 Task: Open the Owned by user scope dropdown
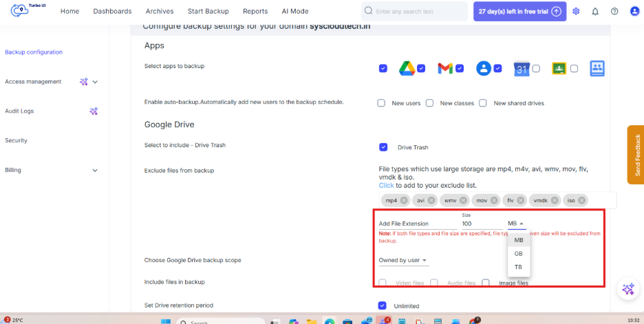pyautogui.click(x=404, y=260)
